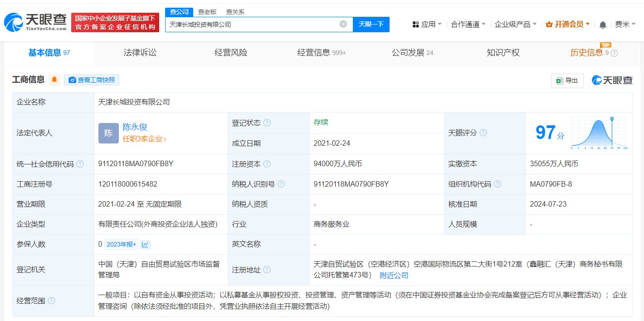
Task: Expand the 合作通道 dropdown
Action: [468, 25]
